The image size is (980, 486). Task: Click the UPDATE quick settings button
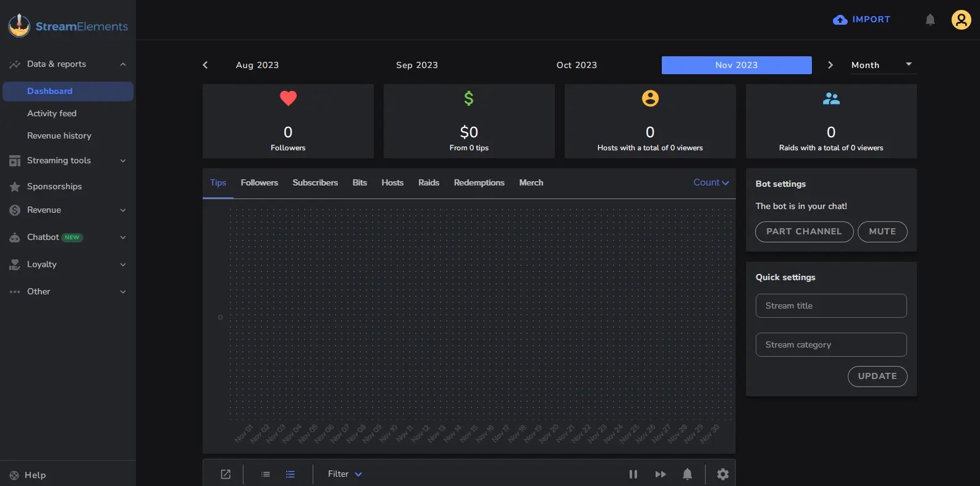877,377
